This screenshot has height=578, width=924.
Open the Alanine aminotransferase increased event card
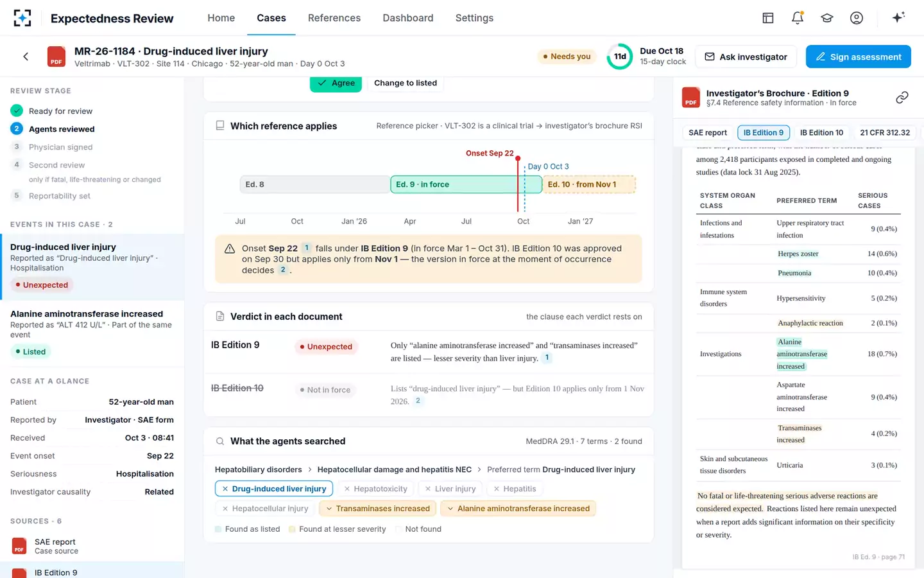pos(92,333)
